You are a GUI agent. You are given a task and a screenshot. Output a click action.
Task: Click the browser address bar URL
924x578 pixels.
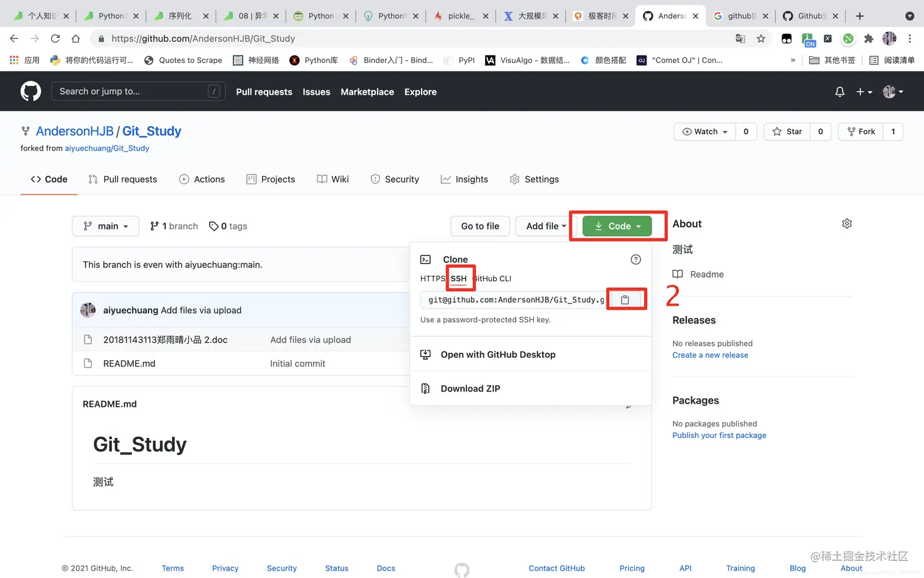203,39
